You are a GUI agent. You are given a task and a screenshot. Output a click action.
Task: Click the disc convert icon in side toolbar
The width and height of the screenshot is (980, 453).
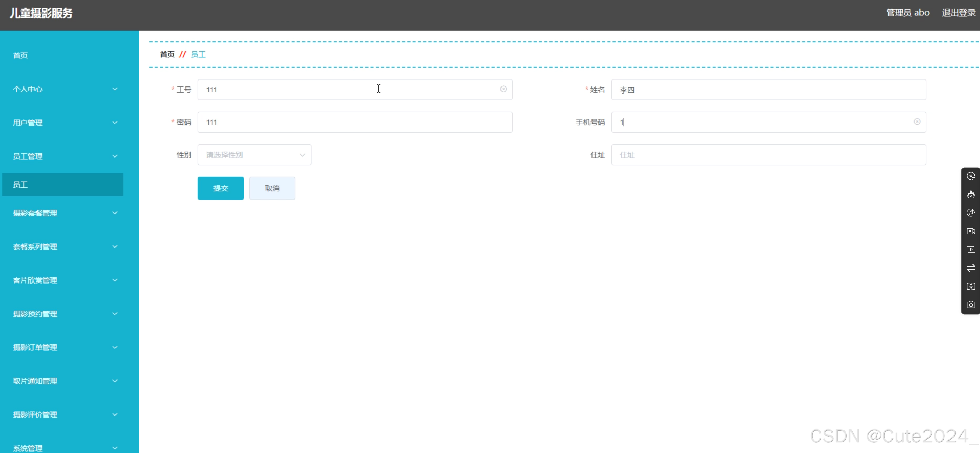pos(971,176)
